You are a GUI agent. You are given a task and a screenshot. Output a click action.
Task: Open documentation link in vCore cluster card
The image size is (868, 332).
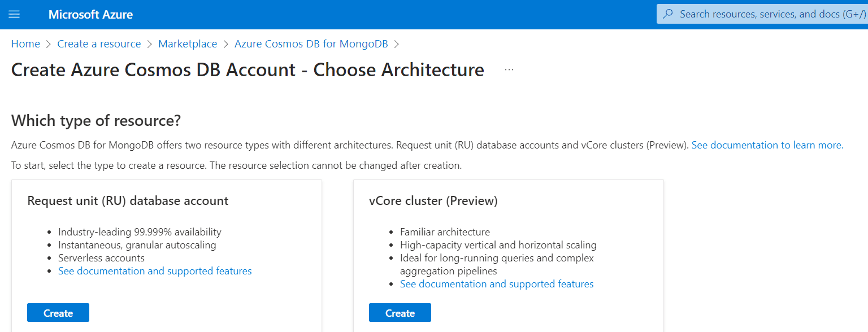pyautogui.click(x=497, y=284)
